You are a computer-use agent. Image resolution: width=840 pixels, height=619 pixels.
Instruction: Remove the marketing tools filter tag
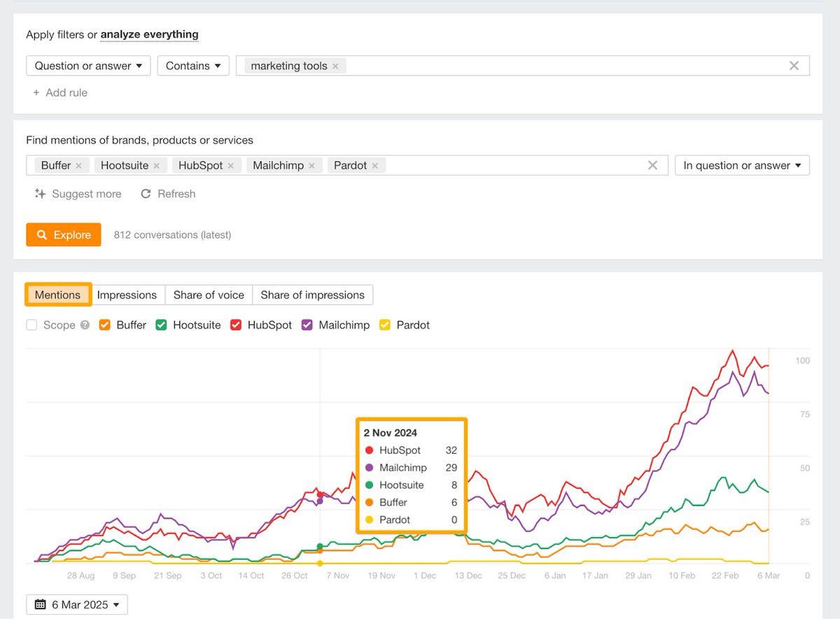pyautogui.click(x=335, y=66)
